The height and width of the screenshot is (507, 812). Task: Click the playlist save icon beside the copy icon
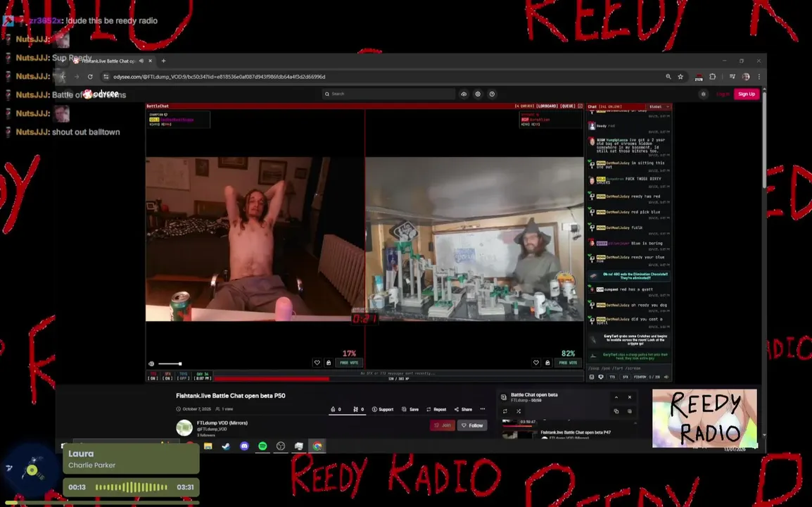click(630, 411)
